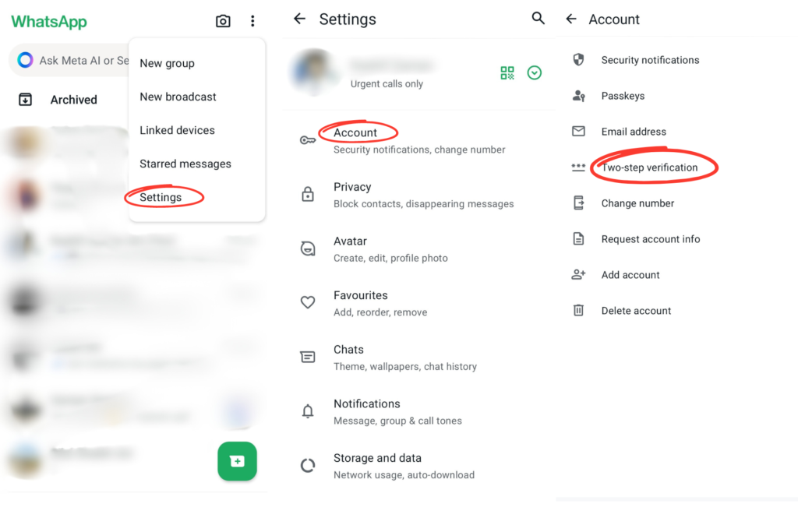798x532 pixels.
Task: Open Change number option
Action: (677, 203)
